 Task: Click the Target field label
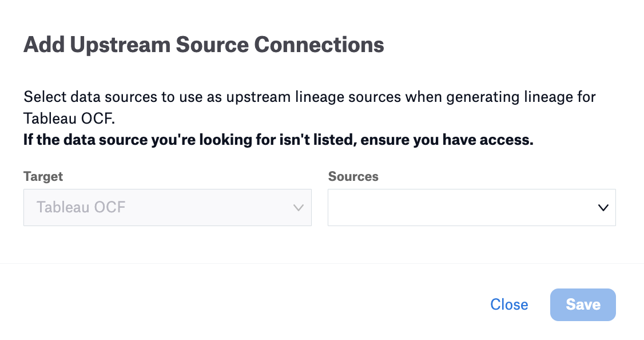pos(43,176)
